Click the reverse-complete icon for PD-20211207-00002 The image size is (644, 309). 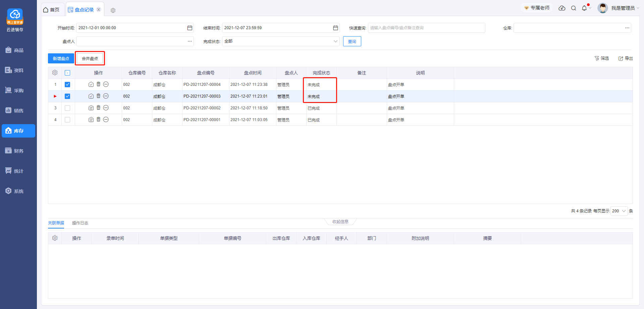point(91,108)
